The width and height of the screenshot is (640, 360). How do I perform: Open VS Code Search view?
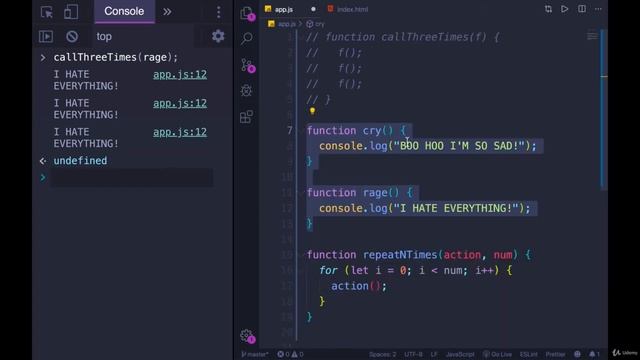coord(247,38)
